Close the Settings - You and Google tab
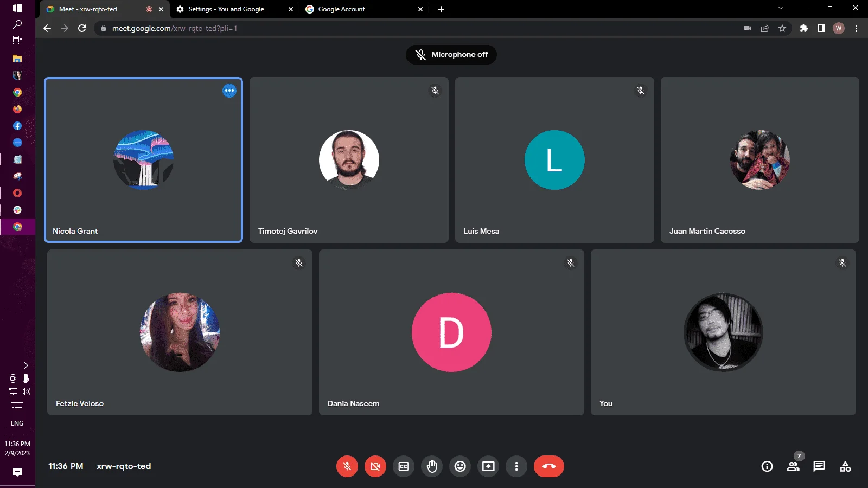Screen dimensions: 868x488 [x=291, y=9]
